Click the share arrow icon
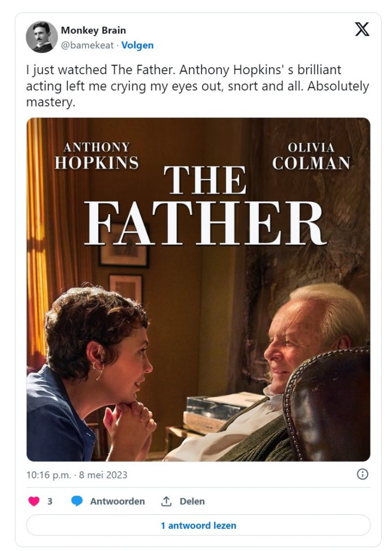The image size is (392, 551). click(166, 501)
